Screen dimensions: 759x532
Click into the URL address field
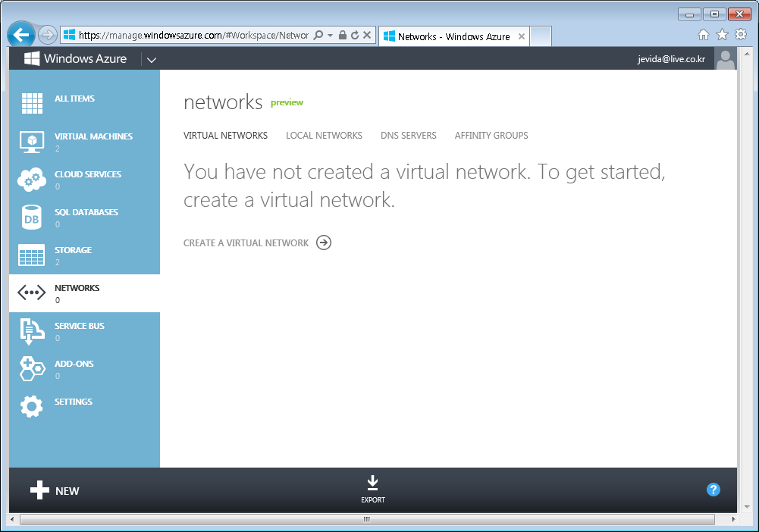pos(193,35)
